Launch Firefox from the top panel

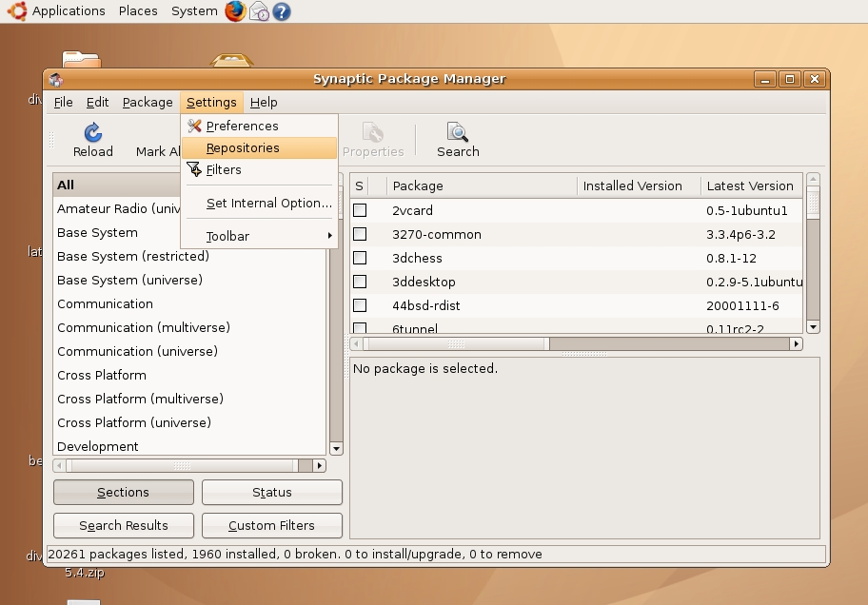pyautogui.click(x=235, y=11)
